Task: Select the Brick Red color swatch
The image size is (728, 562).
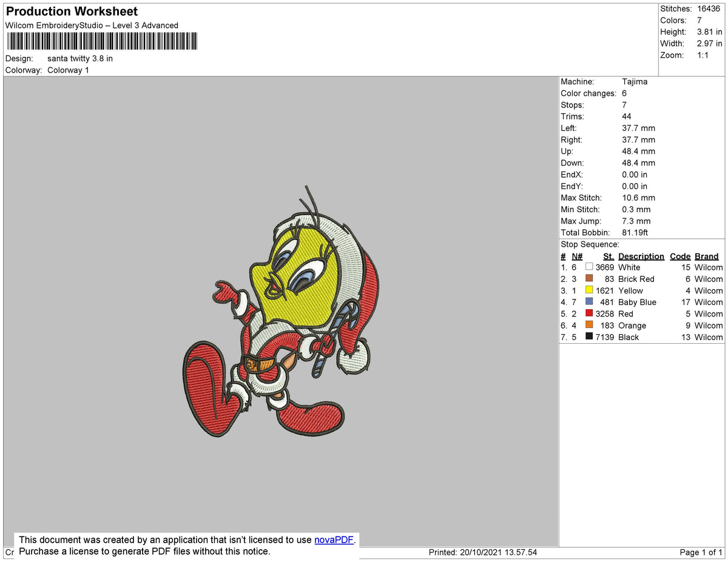Action: tap(589, 278)
